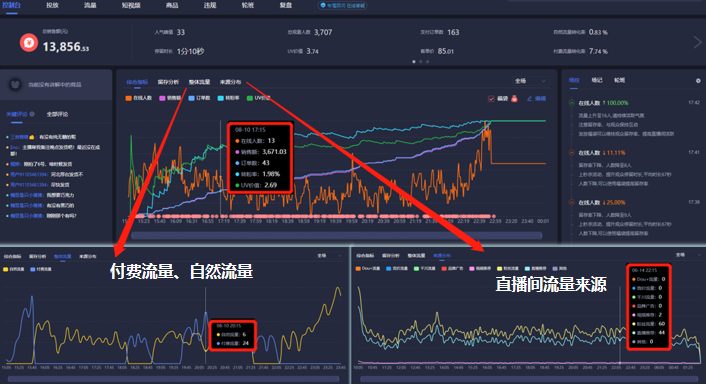Toggle the Dou+流量 legend in bottom-right chart
Screen dimensions: 706x385
(368, 269)
